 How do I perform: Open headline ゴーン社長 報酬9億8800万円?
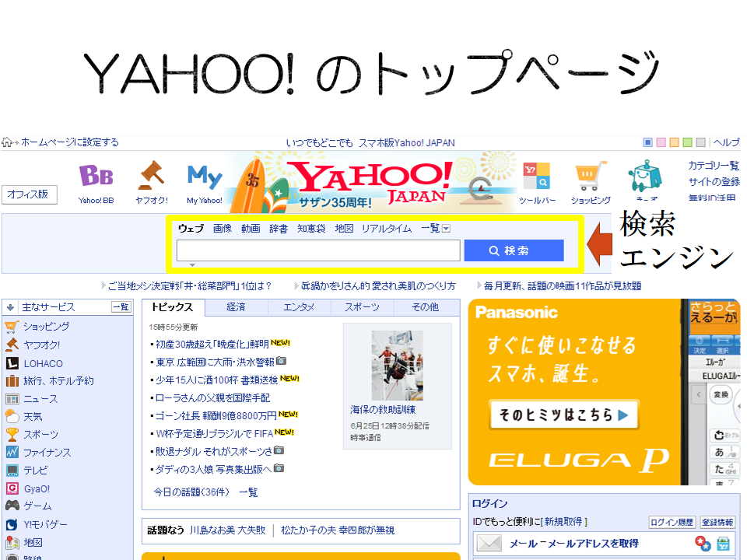click(216, 415)
